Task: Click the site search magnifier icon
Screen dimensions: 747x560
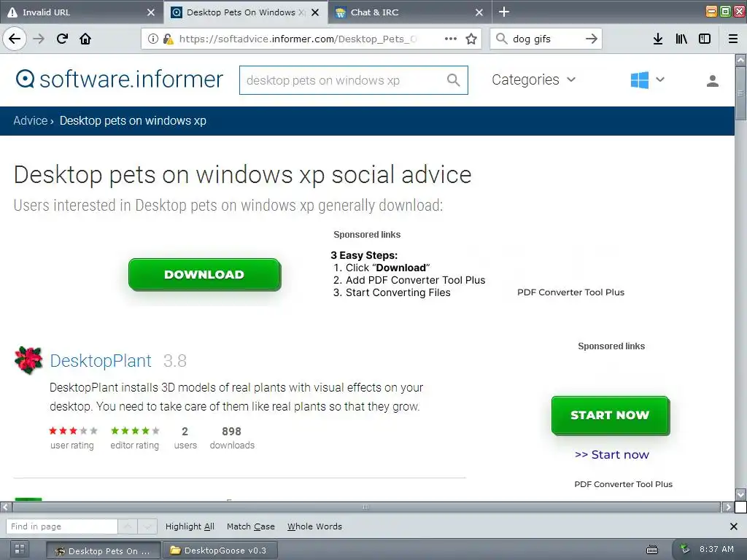Action: coord(454,80)
